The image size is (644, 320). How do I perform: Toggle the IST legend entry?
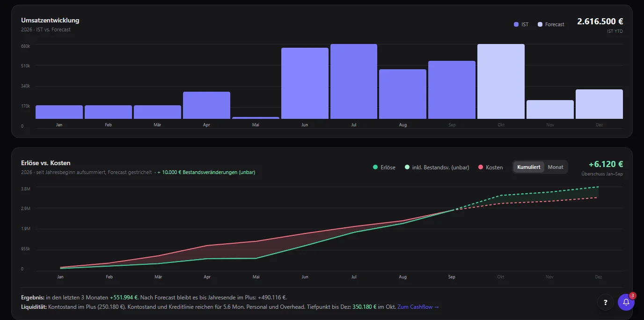(x=521, y=24)
